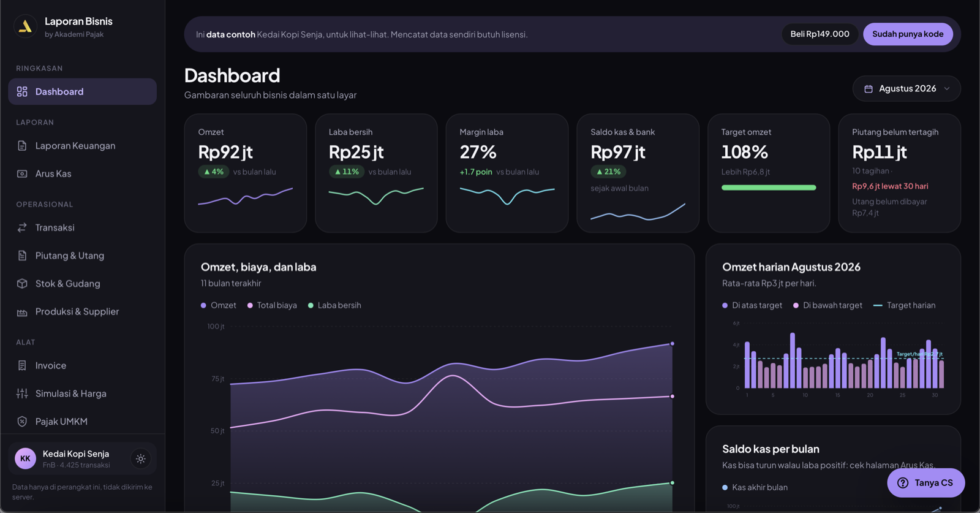This screenshot has height=513, width=980.
Task: Open the Agustus 2026 month dropdown
Action: pyautogui.click(x=907, y=89)
